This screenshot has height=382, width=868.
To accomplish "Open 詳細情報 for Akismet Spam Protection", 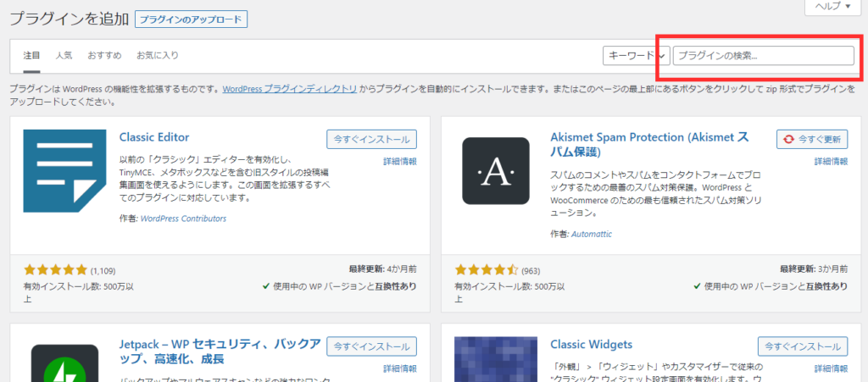I will tap(831, 162).
